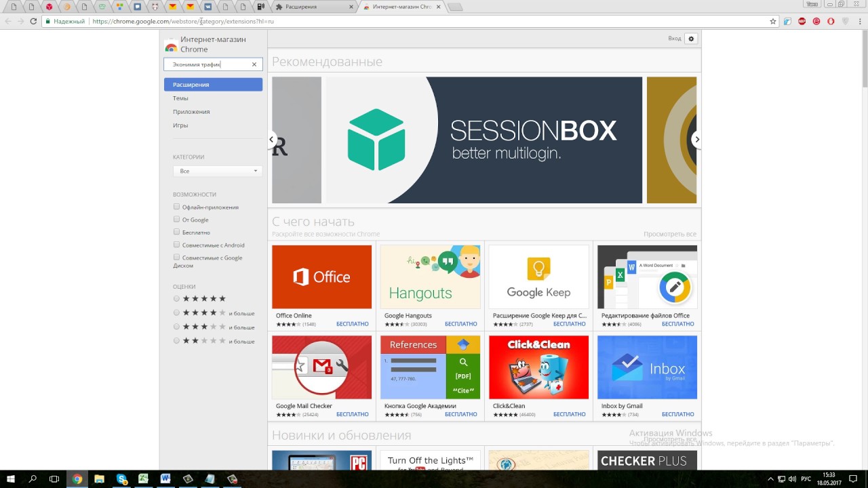This screenshot has height=488, width=868.
Task: Expand the Категории dropdown showing Все
Action: click(217, 171)
